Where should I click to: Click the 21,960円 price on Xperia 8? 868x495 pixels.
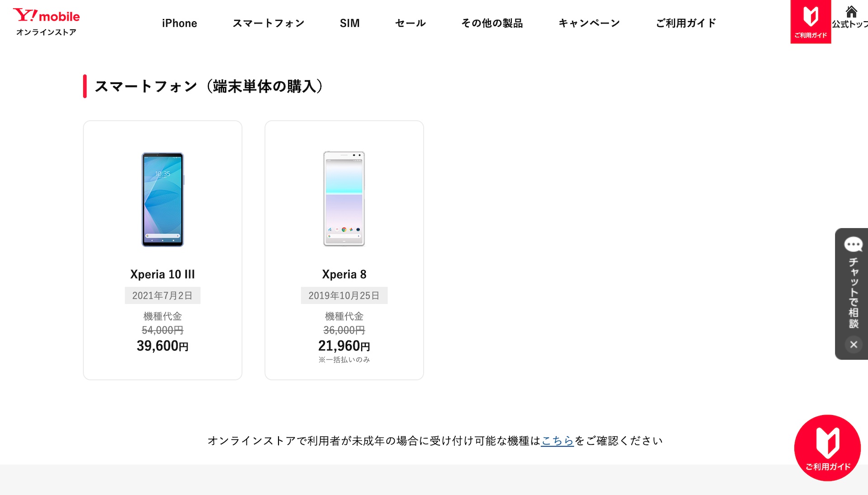coord(344,346)
